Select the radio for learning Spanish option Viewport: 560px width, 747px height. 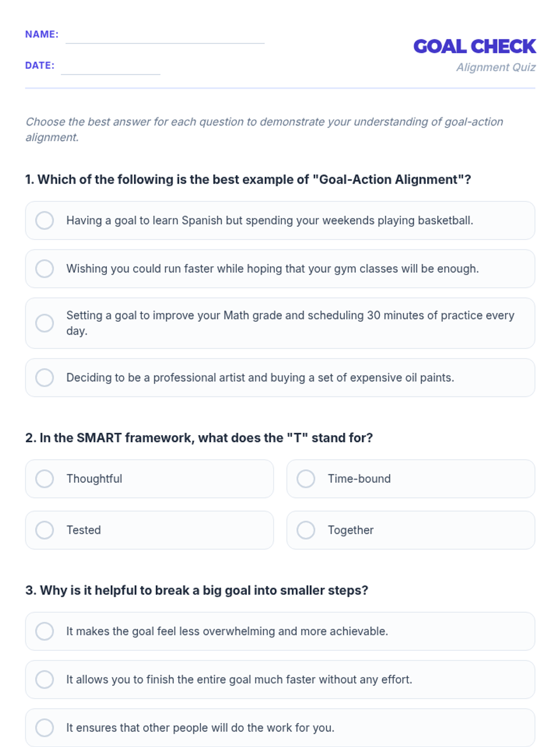[x=45, y=220]
